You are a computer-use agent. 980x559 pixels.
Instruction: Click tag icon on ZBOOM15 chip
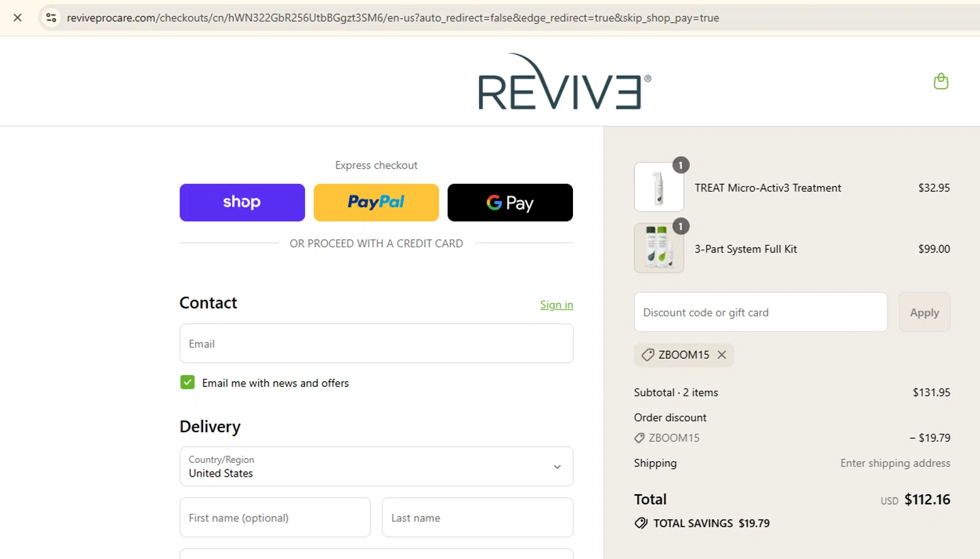click(647, 354)
